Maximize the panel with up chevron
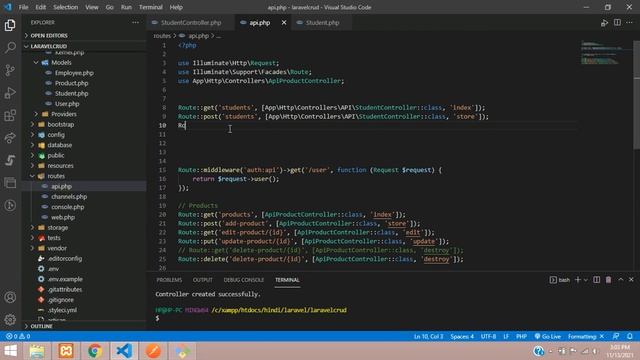The height and width of the screenshot is (360, 640). click(620, 280)
